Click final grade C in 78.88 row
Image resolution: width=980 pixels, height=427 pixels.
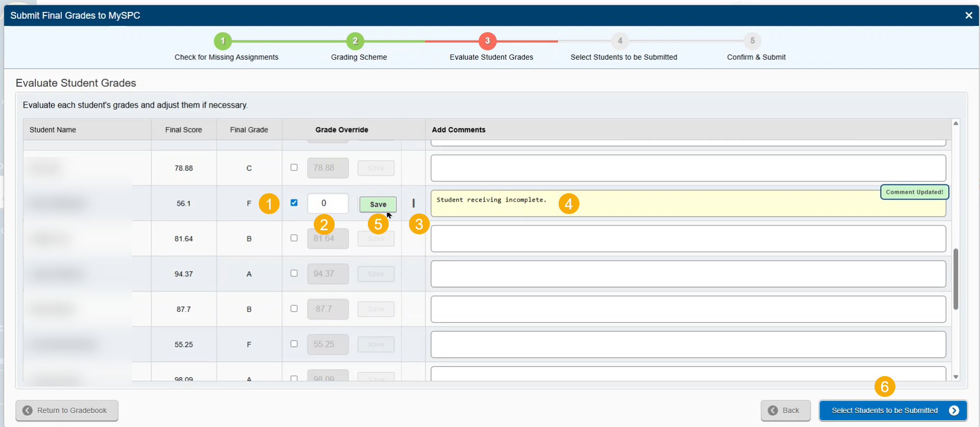[249, 168]
